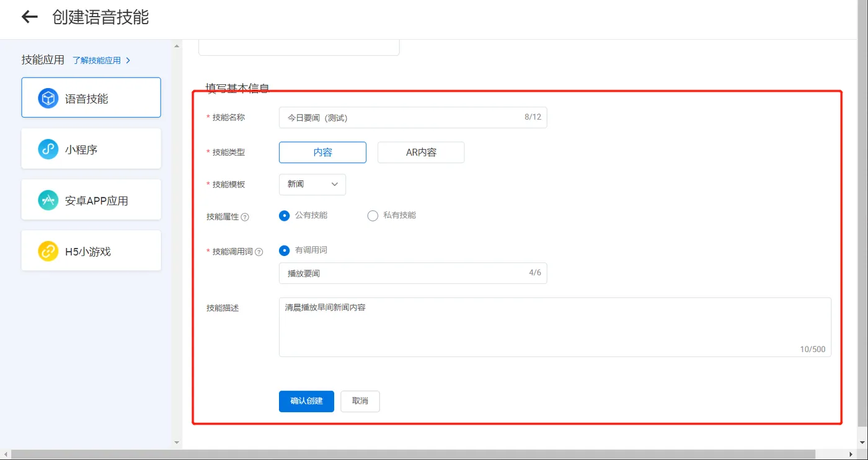Image resolution: width=868 pixels, height=460 pixels.
Task: Click the 技能描述 text area
Action: [555, 327]
